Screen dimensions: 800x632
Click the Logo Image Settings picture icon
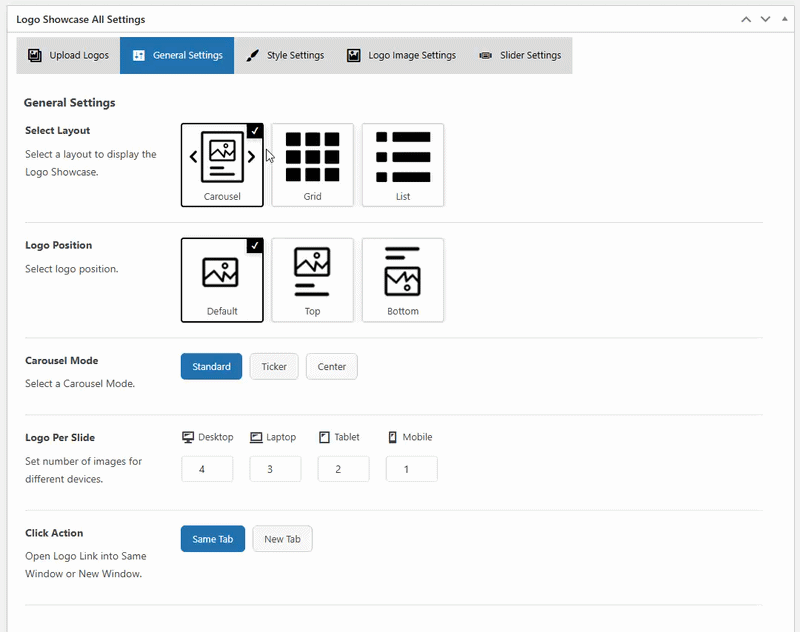tap(354, 55)
